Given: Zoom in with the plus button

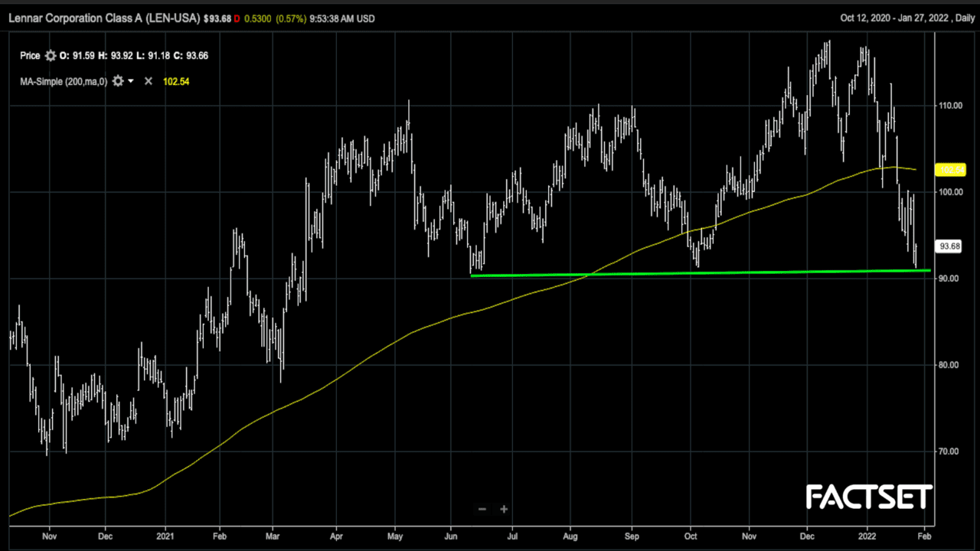Looking at the screenshot, I should click(504, 509).
